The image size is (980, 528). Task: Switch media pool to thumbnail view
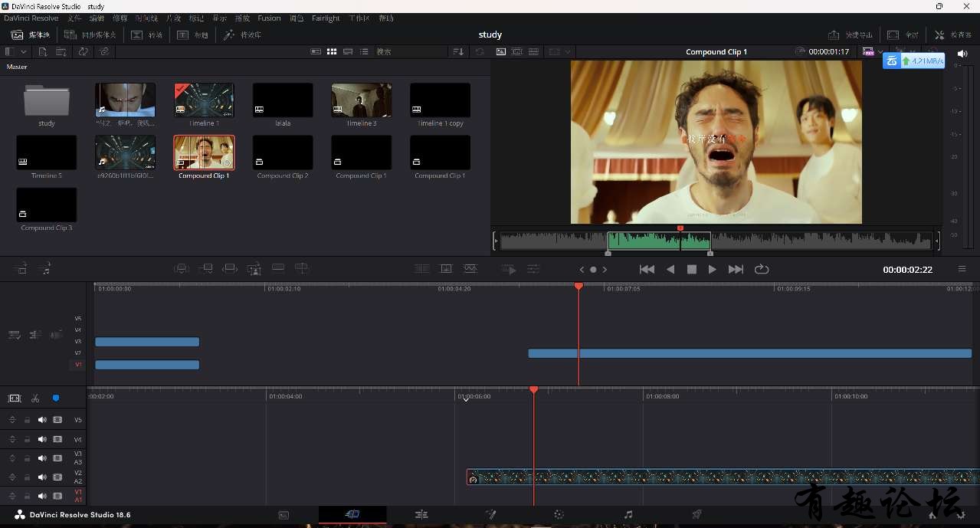[332, 51]
